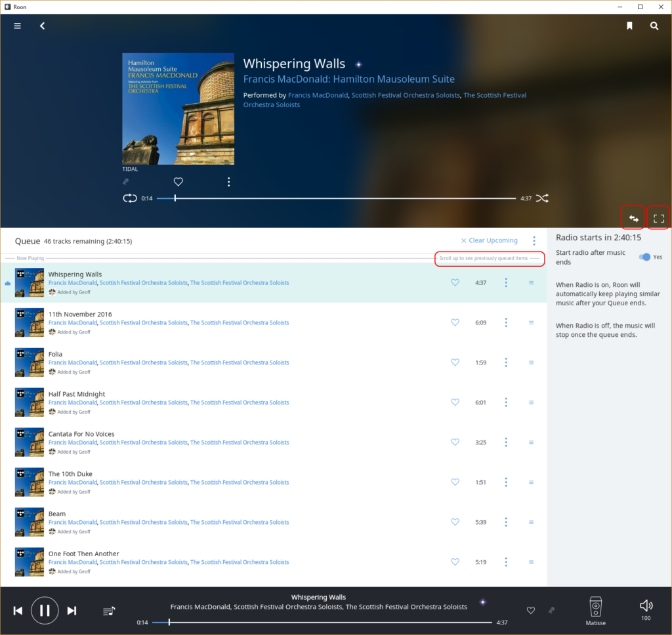Click reorder handle on Cantata For No Voices
The image size is (672, 635).
point(532,442)
